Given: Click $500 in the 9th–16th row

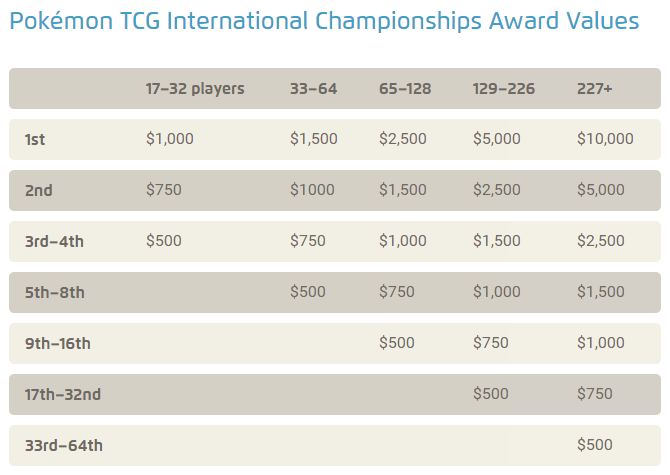Looking at the screenshot, I should tap(397, 343).
